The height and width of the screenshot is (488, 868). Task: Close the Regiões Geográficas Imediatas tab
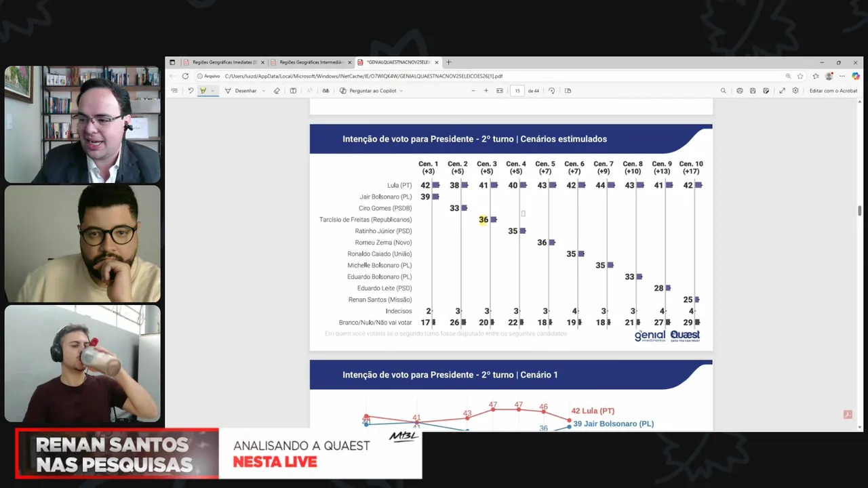point(263,62)
